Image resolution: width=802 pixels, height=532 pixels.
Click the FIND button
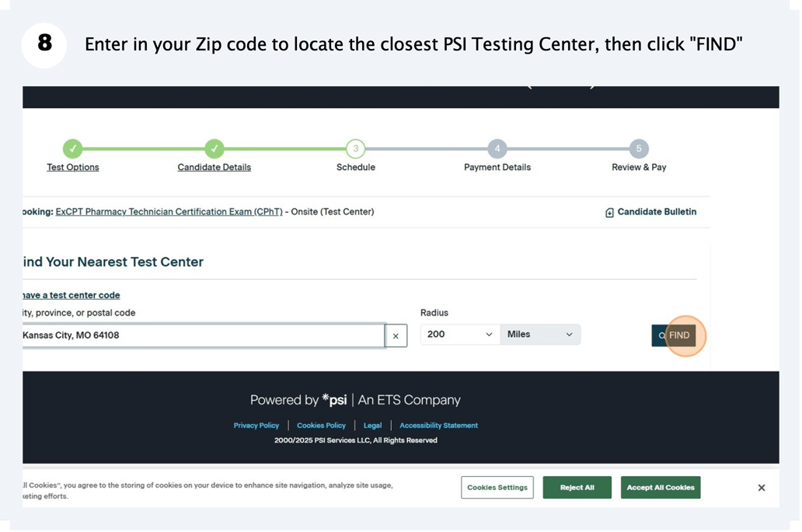click(x=678, y=336)
